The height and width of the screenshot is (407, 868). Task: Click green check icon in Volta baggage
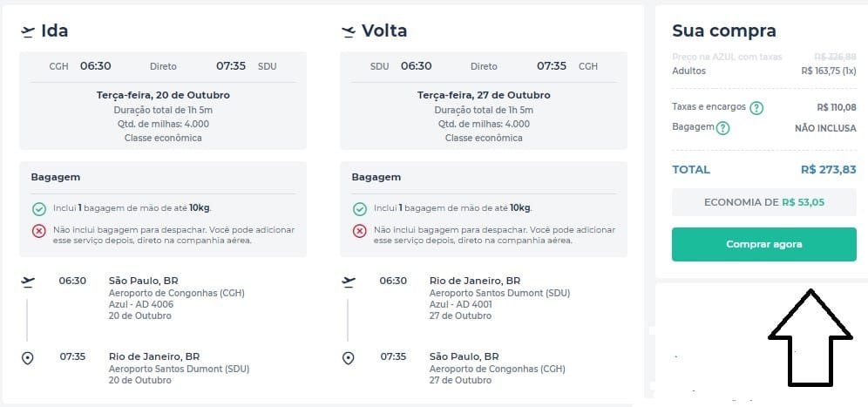pyautogui.click(x=360, y=209)
